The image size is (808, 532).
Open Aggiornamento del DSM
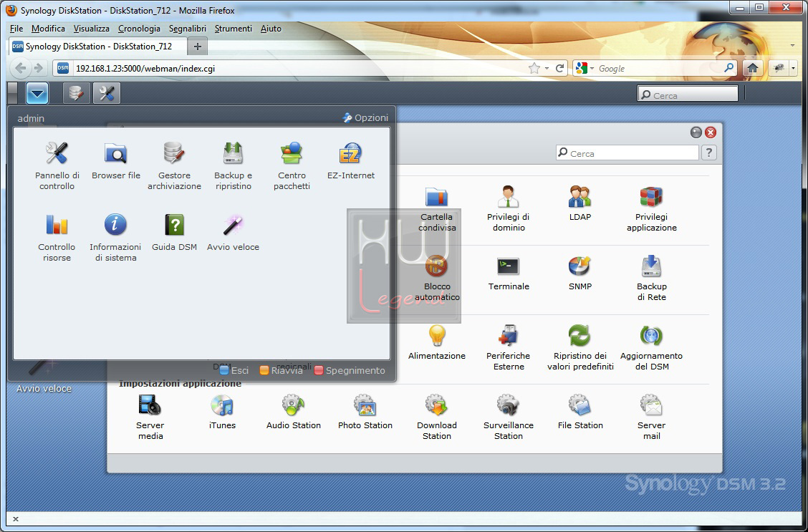click(651, 348)
